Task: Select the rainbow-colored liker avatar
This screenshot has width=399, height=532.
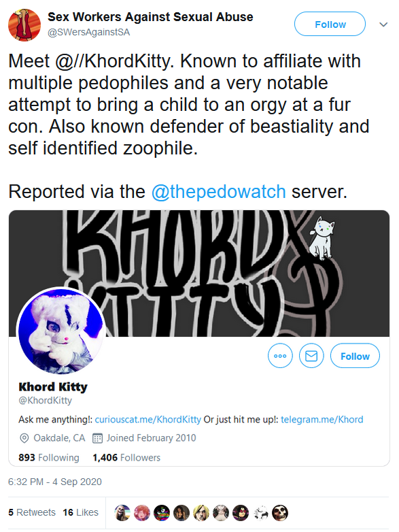Action: click(x=162, y=513)
